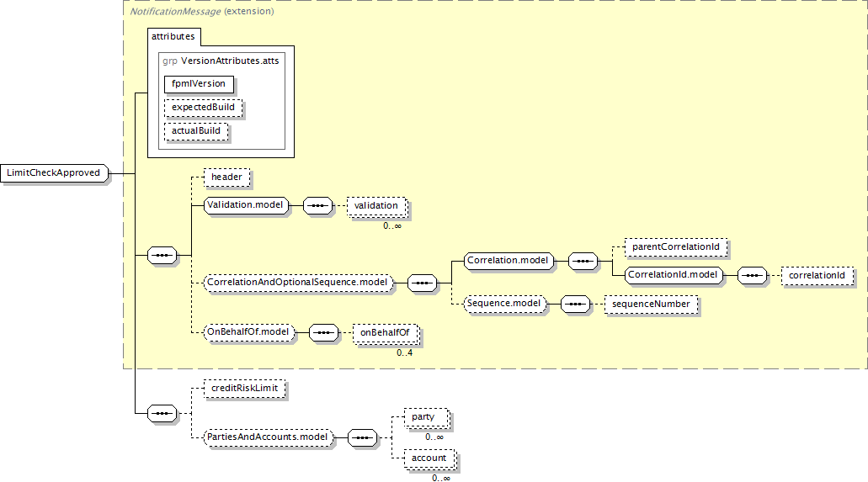Open the CorrelationId.model group
868x482 pixels.
tap(674, 275)
